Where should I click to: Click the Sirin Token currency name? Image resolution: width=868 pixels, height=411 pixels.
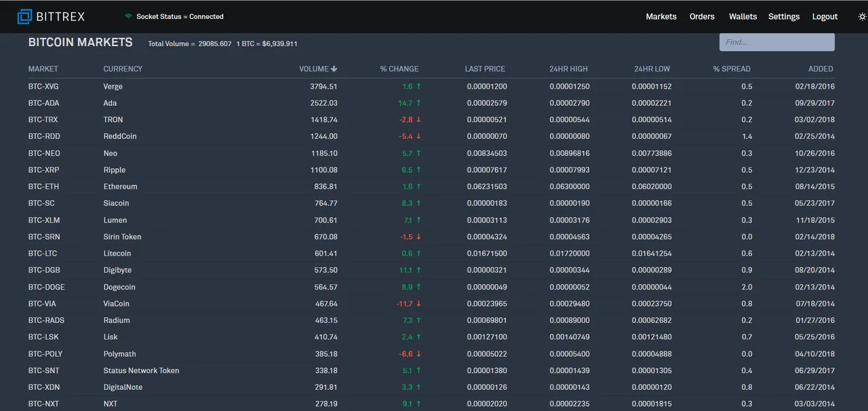point(122,237)
